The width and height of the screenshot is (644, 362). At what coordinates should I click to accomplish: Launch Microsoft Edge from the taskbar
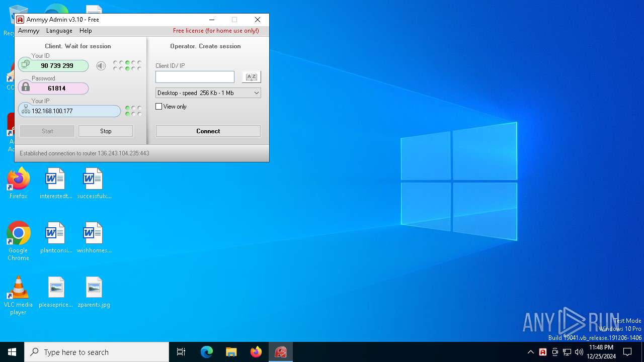207,352
